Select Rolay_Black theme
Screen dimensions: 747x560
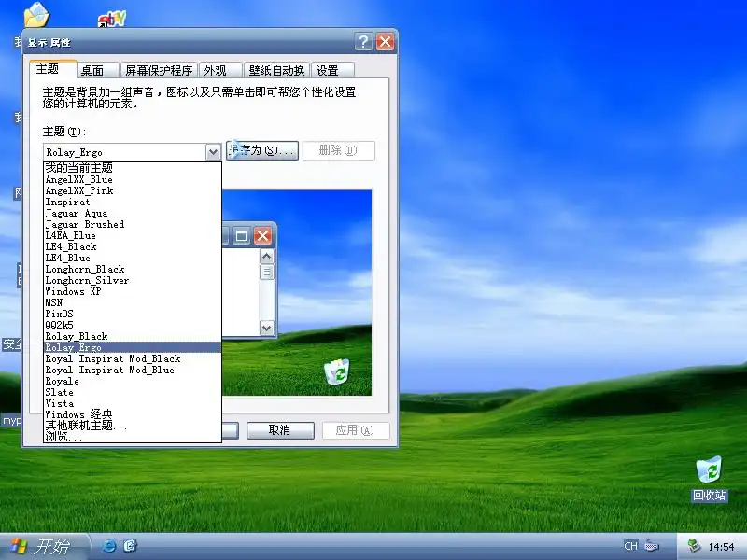133,336
